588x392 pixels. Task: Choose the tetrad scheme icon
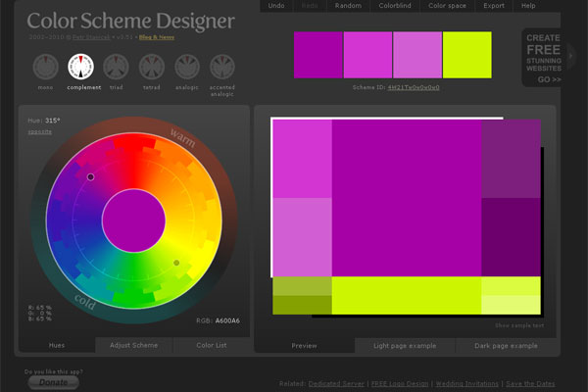152,67
